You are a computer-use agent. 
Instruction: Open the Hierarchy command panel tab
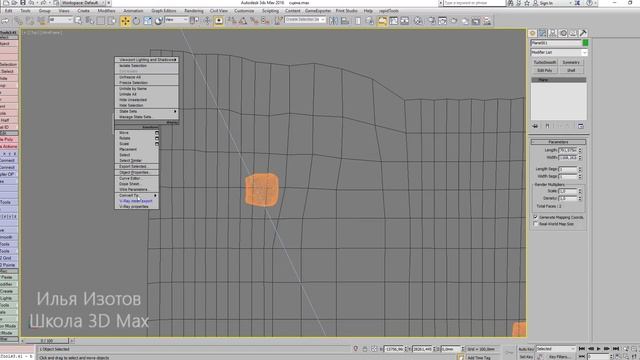553,33
